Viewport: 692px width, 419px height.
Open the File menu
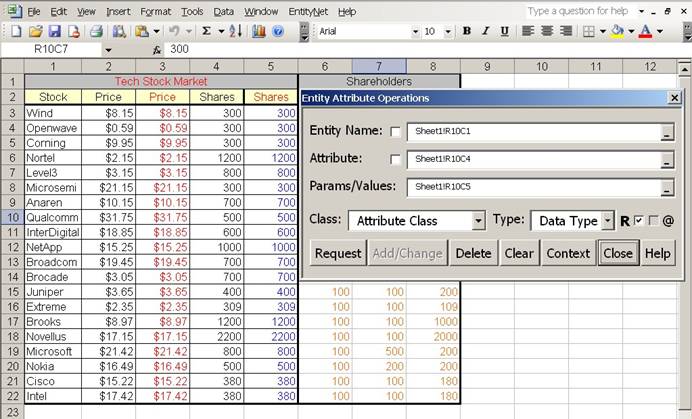point(34,12)
